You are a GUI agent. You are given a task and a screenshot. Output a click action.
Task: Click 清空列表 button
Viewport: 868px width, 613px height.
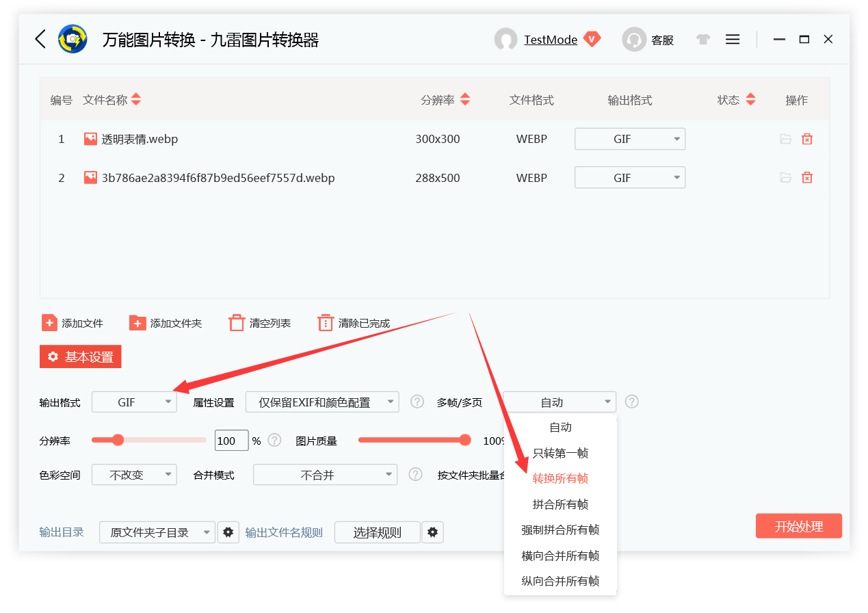click(260, 323)
